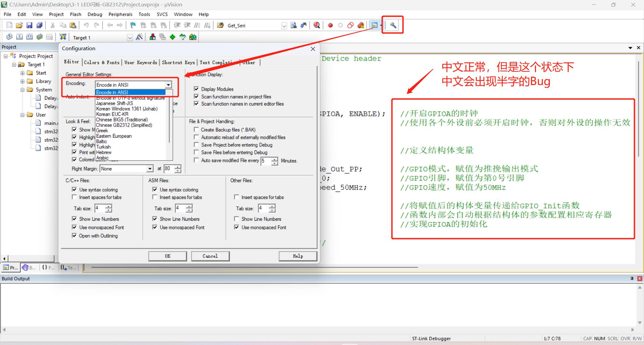Select Japanese Shift-JIS encoding option
The height and width of the screenshot is (345, 644).
(x=131, y=103)
